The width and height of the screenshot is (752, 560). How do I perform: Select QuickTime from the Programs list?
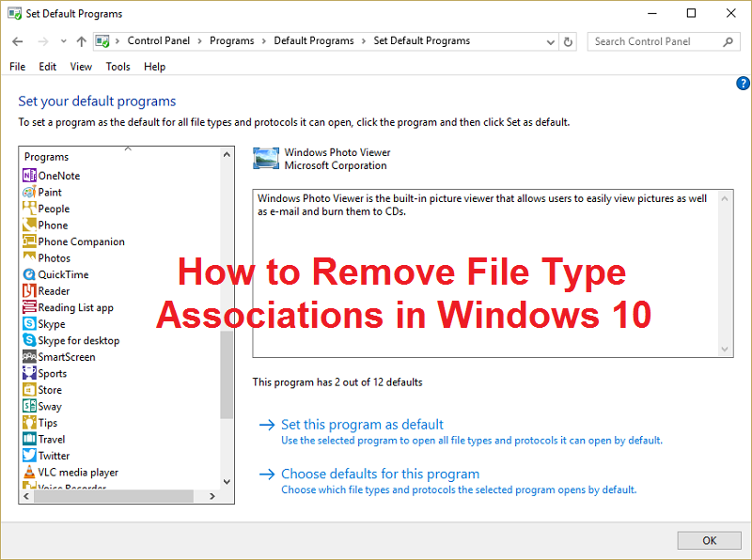(x=61, y=274)
